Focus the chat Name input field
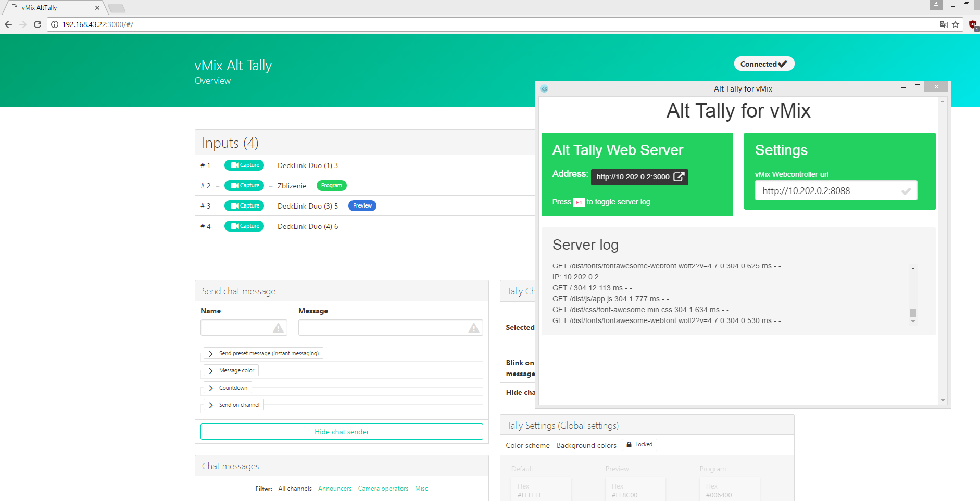This screenshot has height=501, width=980. 244,328
